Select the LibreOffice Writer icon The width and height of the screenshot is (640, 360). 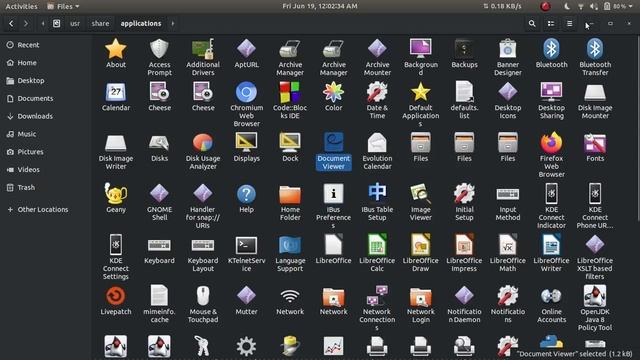point(551,245)
